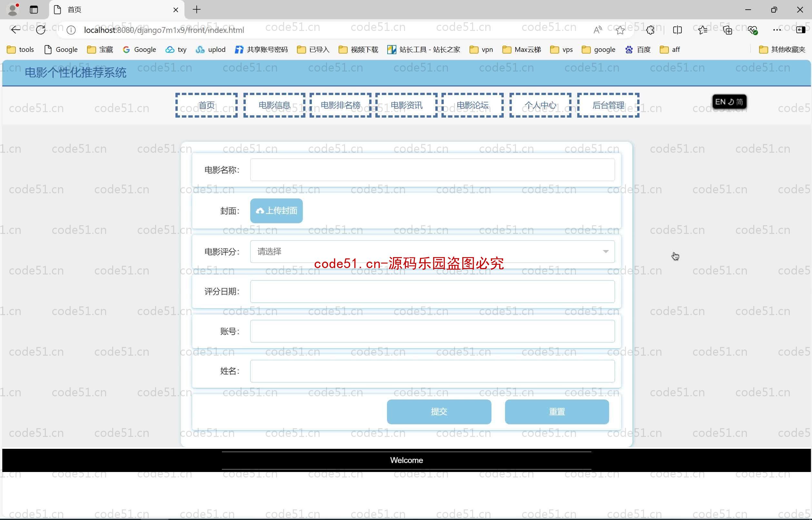Image resolution: width=812 pixels, height=520 pixels.
Task: Reload the page with refresh icon
Action: coord(41,30)
